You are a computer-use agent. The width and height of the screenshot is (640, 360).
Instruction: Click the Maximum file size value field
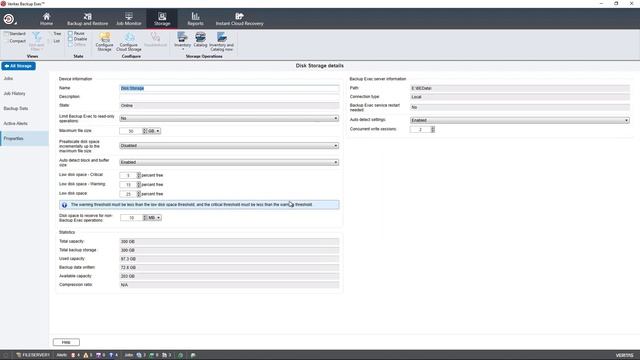coord(131,131)
